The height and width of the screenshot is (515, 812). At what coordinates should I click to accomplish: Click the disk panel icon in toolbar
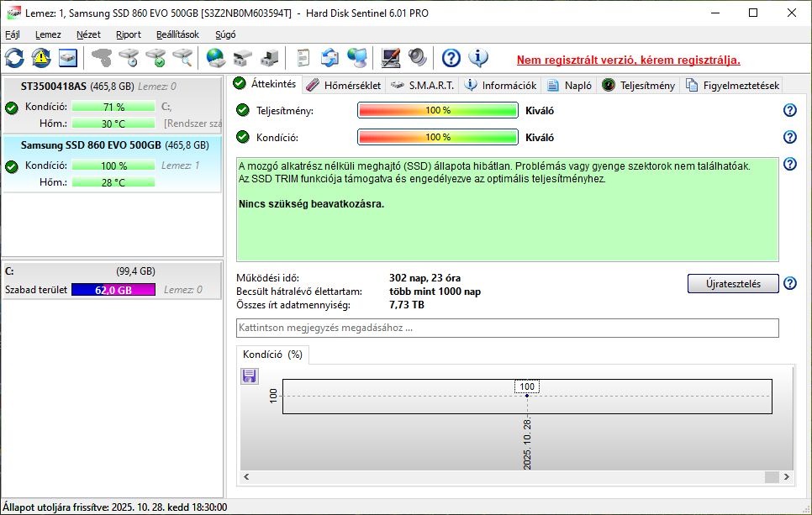68,58
